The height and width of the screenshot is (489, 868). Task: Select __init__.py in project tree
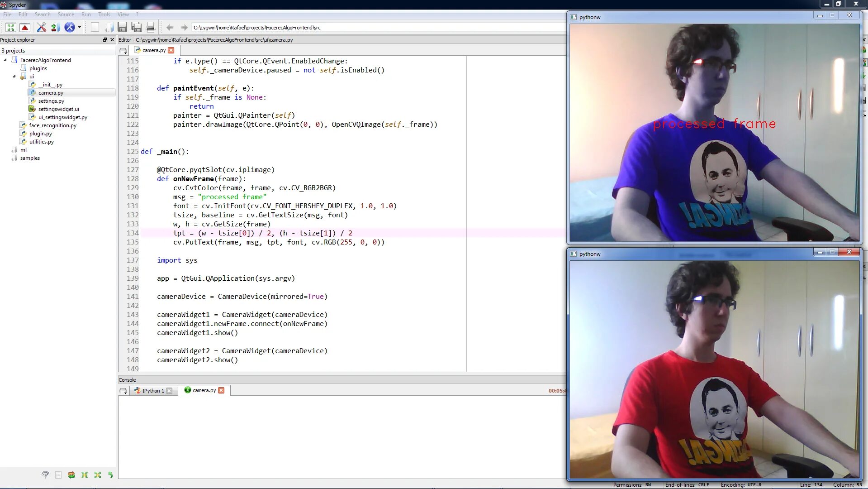tap(50, 85)
